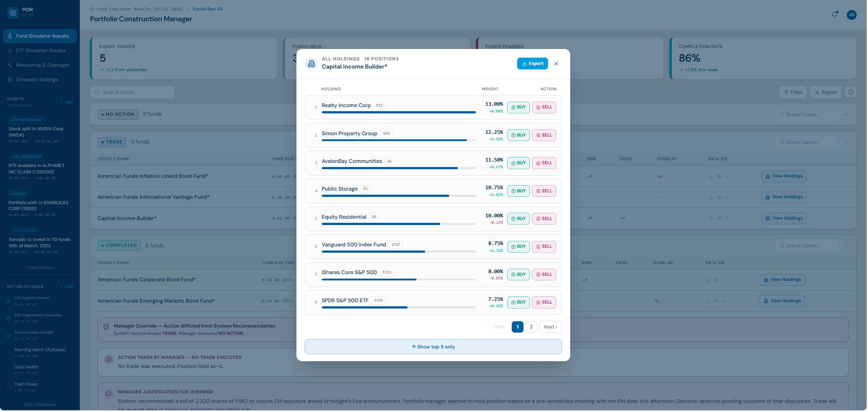
Task: Sell Public Storage
Action: 544,191
